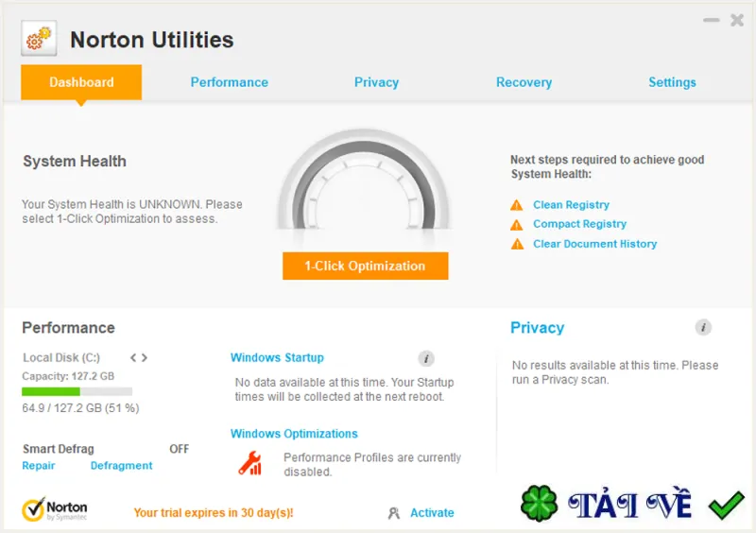756x533 pixels.
Task: Click the info icon next to Windows Startup
Action: pos(426,358)
